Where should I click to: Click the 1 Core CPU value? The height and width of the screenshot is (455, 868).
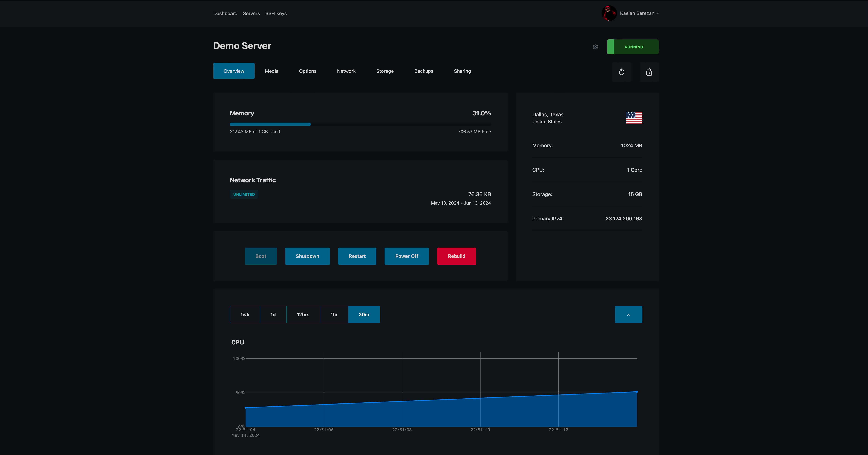click(634, 170)
